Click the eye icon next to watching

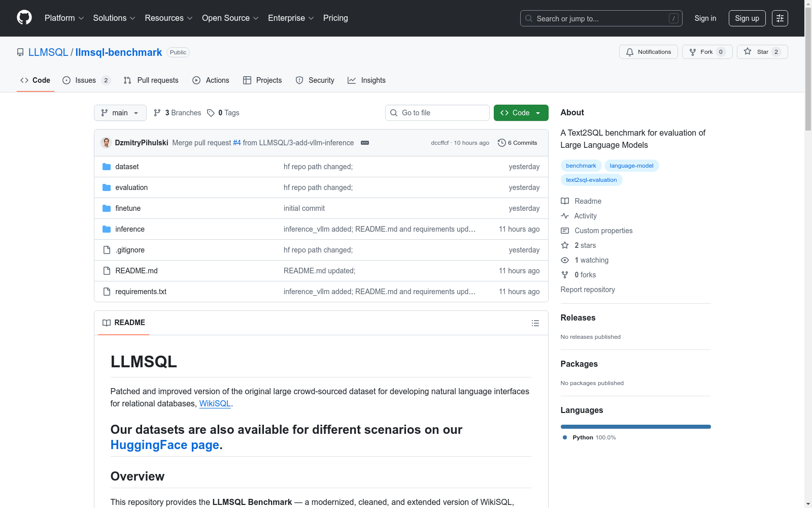[x=565, y=260]
